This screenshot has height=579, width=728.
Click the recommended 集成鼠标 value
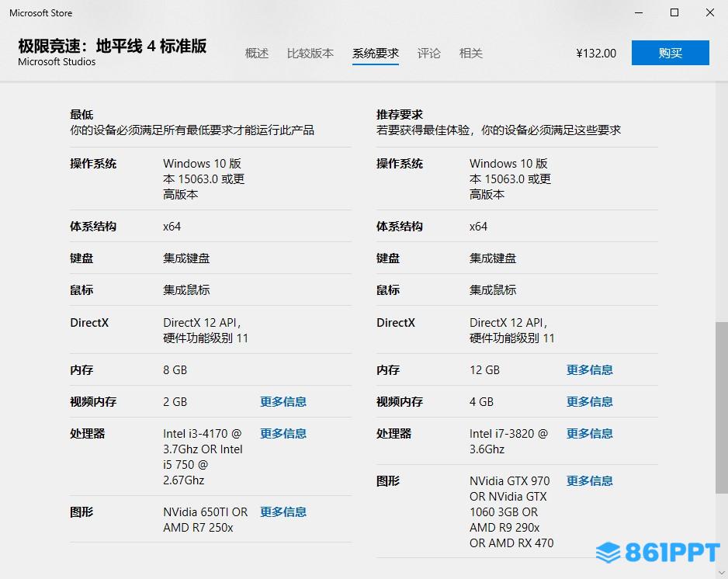tap(493, 289)
